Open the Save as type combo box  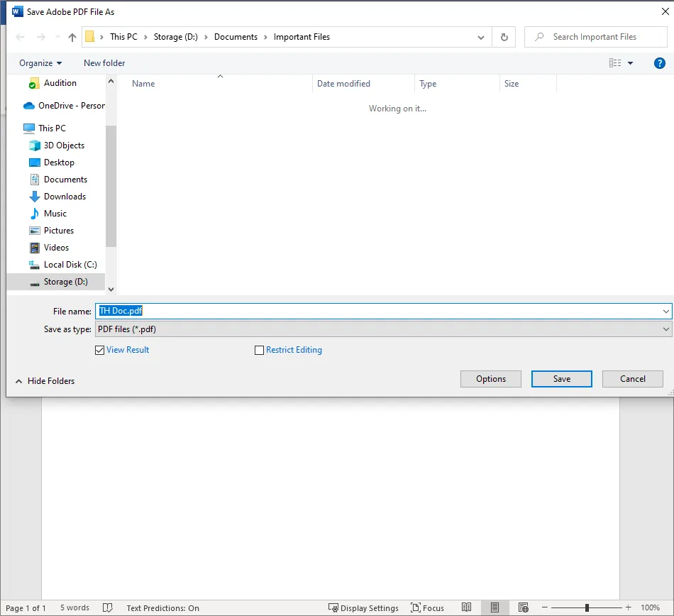[383, 329]
